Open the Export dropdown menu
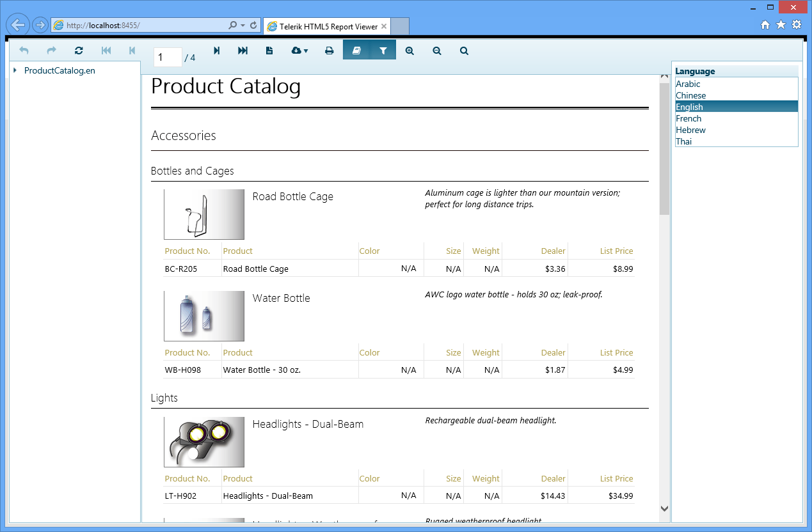Screen dimensions: 812x532 299,51
